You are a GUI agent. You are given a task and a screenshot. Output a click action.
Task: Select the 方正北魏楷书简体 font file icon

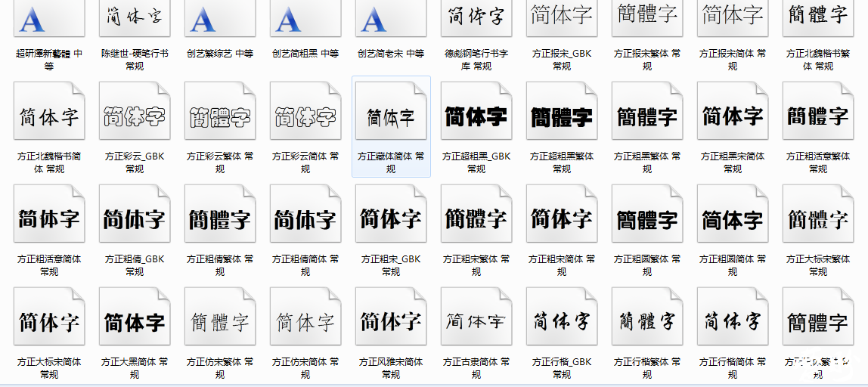pos(49,110)
